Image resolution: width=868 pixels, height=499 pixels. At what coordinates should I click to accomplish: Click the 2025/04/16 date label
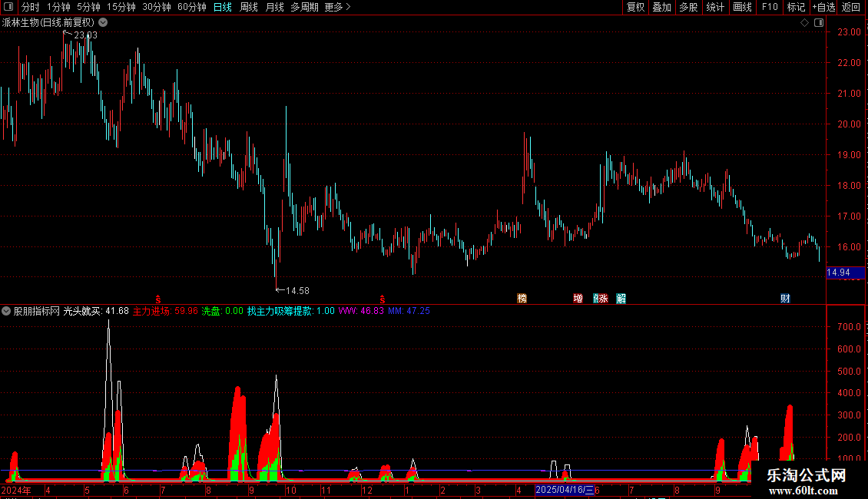point(565,490)
